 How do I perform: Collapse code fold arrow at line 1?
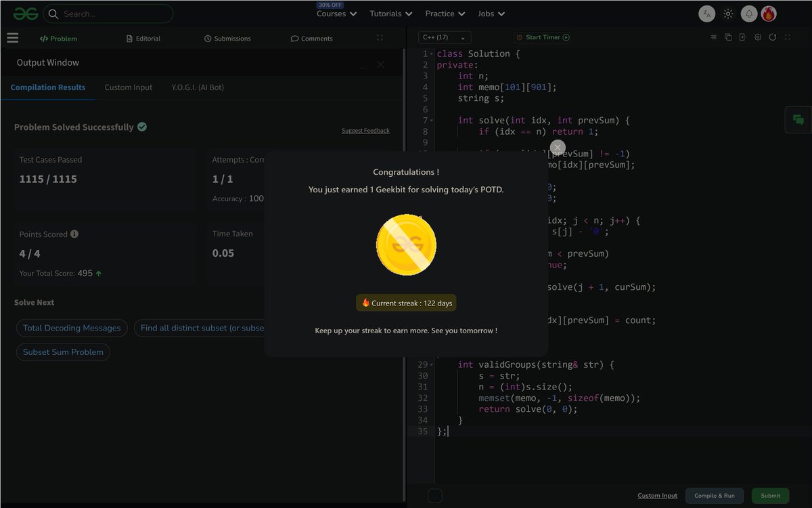(432, 54)
